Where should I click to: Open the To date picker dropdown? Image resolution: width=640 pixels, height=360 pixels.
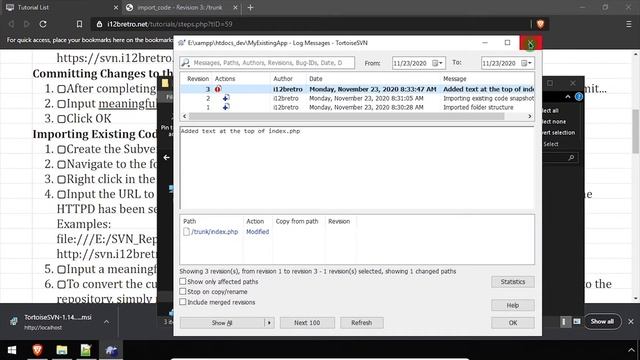527,63
